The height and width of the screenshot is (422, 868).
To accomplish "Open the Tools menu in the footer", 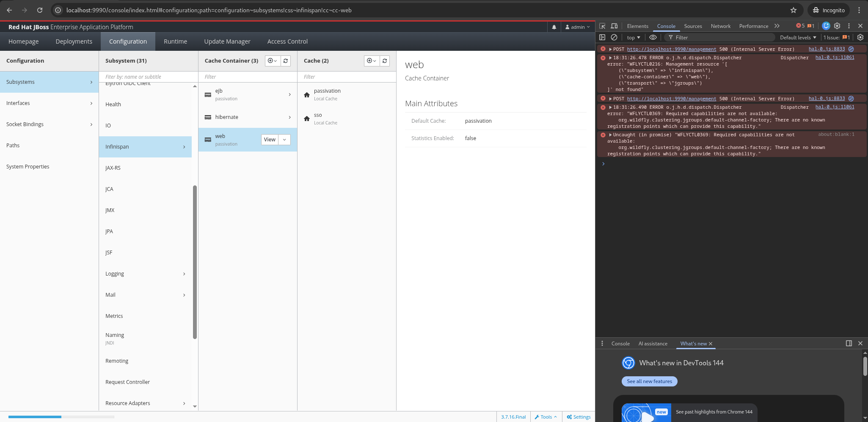I will [546, 417].
